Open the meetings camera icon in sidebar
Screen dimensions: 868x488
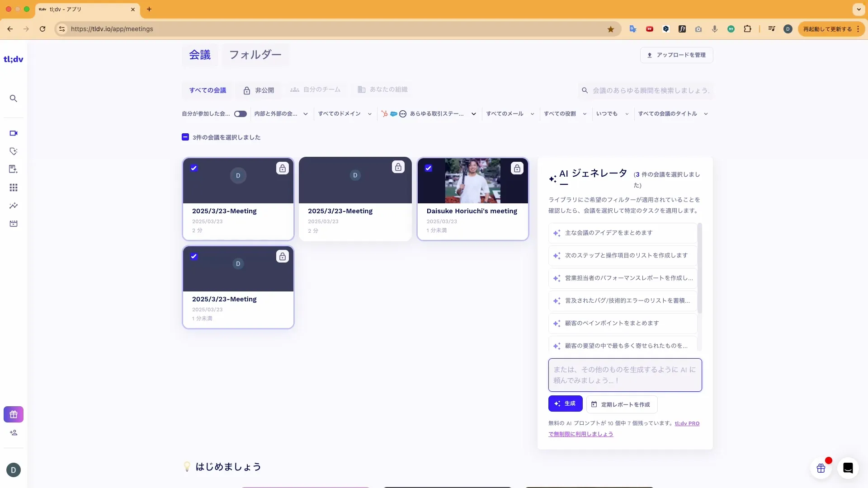pyautogui.click(x=14, y=133)
